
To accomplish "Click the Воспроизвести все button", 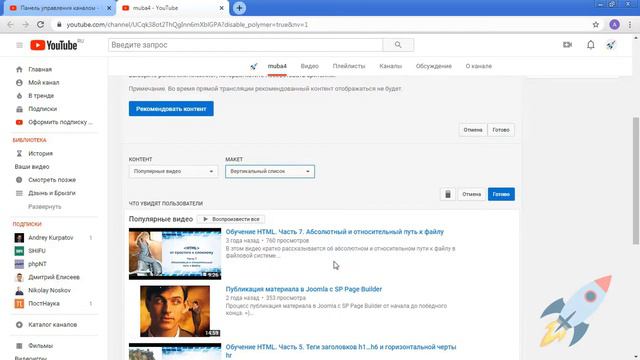I will (231, 219).
